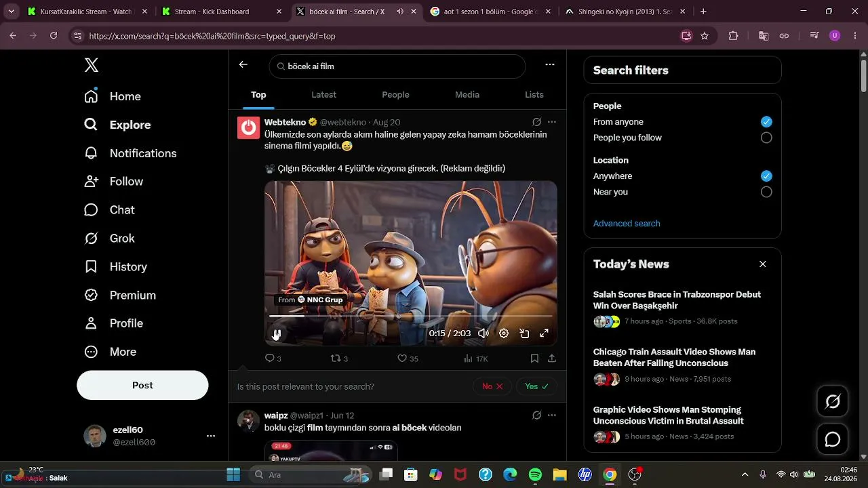The width and height of the screenshot is (868, 488).
Task: Select the 'Anywhere' location option
Action: tap(766, 176)
